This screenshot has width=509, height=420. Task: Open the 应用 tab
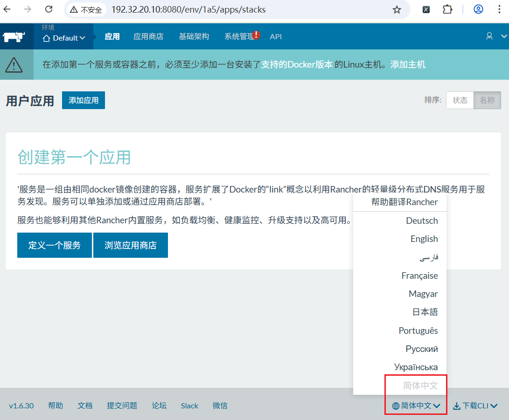112,36
